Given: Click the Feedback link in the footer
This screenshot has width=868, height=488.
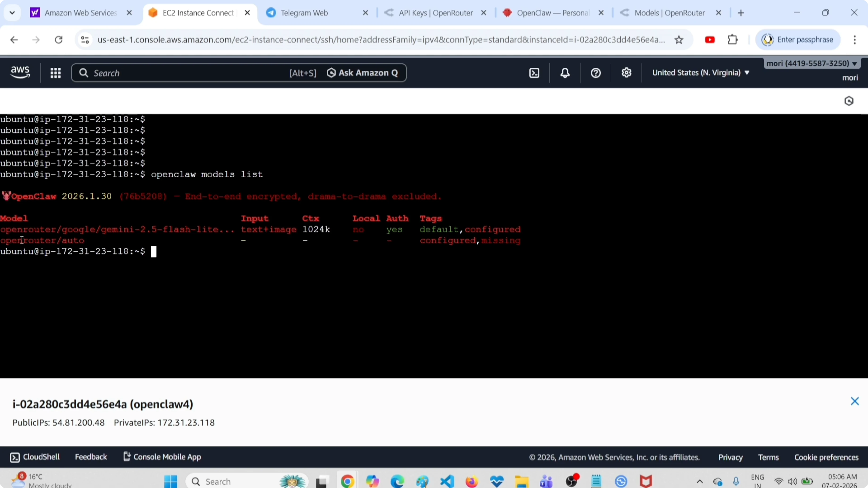Looking at the screenshot, I should pyautogui.click(x=91, y=457).
